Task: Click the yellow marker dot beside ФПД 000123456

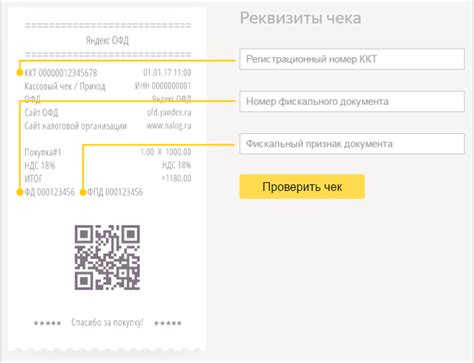Action: tap(83, 192)
